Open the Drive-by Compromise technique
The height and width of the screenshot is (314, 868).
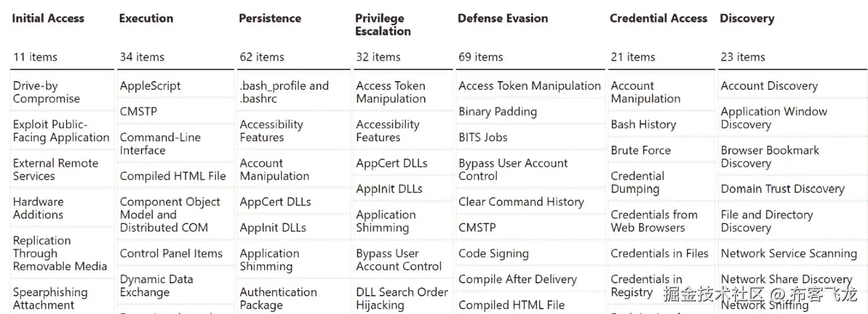[x=46, y=92]
